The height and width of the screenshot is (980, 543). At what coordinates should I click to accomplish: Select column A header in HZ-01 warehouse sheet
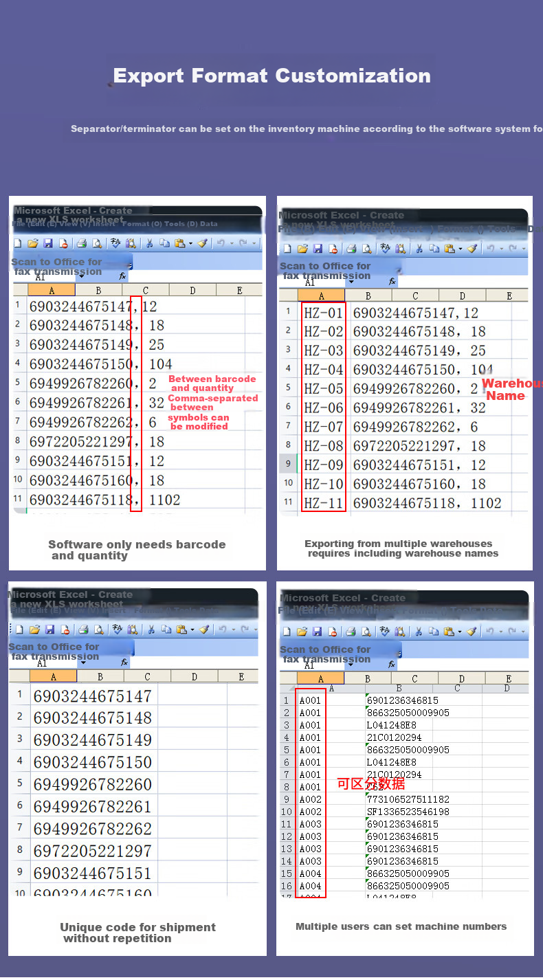(x=322, y=296)
